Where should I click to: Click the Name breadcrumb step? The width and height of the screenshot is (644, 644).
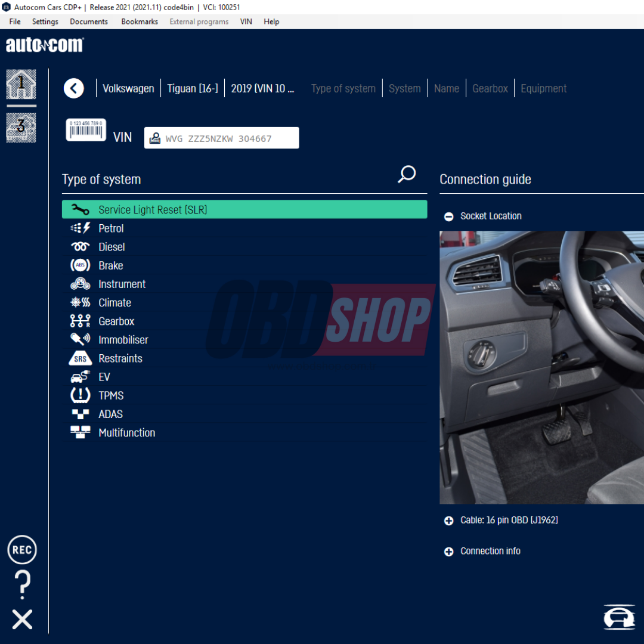pyautogui.click(x=447, y=88)
